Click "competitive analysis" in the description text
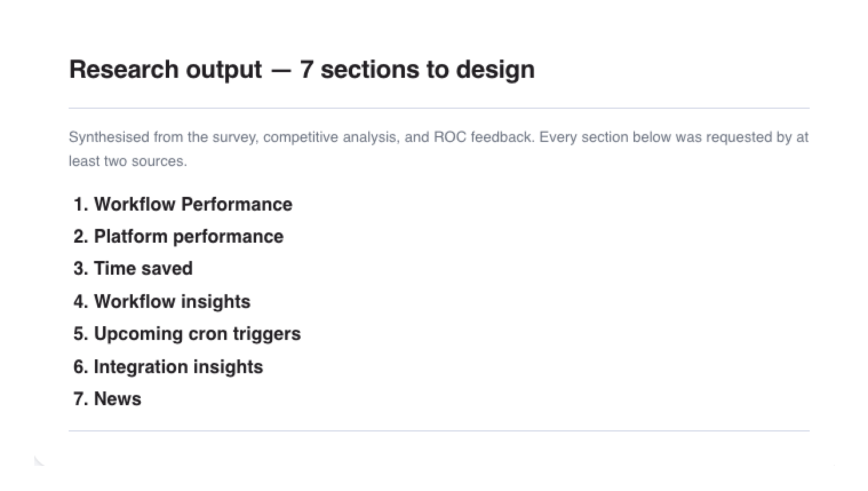The image size is (868, 491). (x=331, y=137)
